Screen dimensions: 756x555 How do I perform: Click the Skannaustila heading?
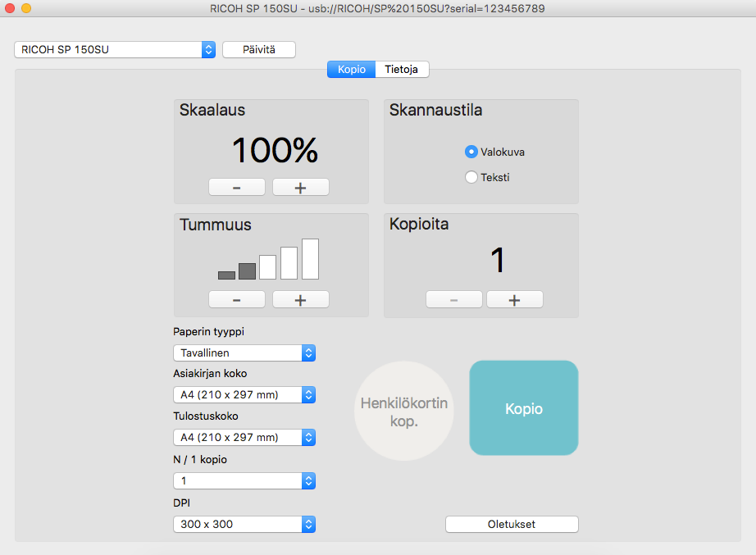(436, 110)
